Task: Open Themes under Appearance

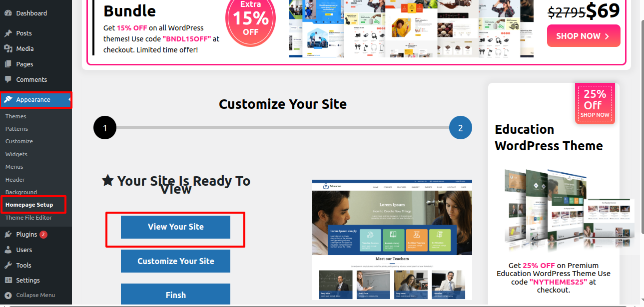Action: pyautogui.click(x=16, y=116)
